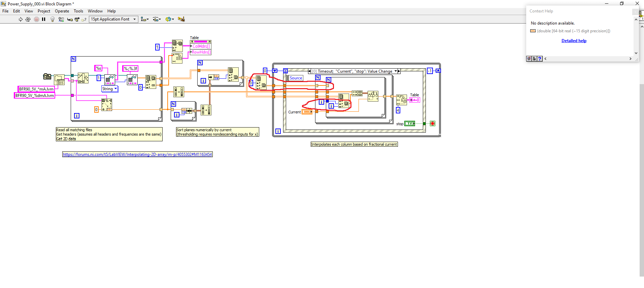
Task: Toggle Highlight Execution light bulb
Action: pyautogui.click(x=53, y=19)
